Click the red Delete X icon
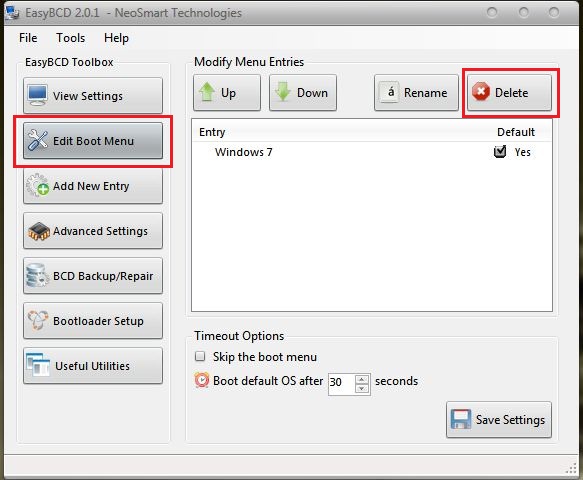 point(481,92)
